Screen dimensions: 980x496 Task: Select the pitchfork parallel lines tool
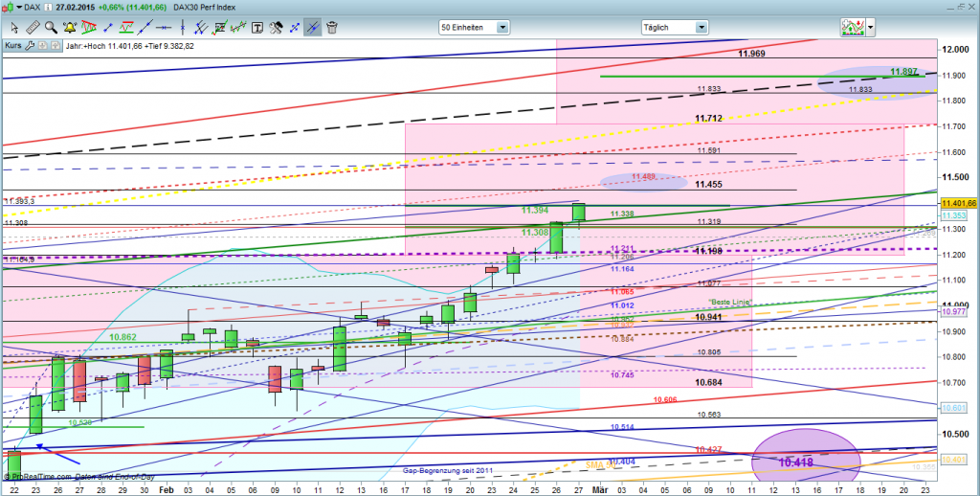tap(201, 28)
